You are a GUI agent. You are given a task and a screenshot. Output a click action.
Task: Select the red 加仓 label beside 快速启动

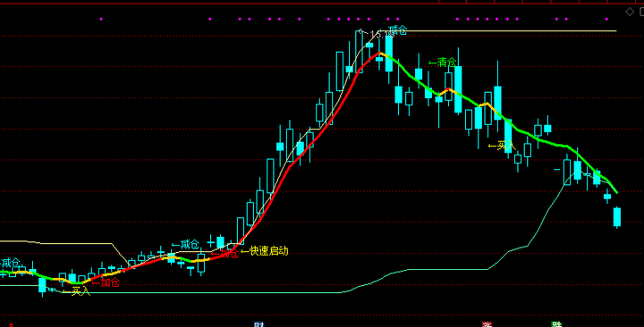(225, 253)
